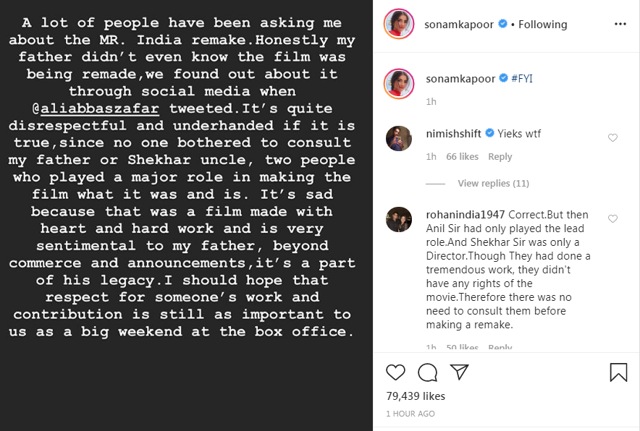Expand View replies (11)
640x431 pixels.
tap(493, 183)
